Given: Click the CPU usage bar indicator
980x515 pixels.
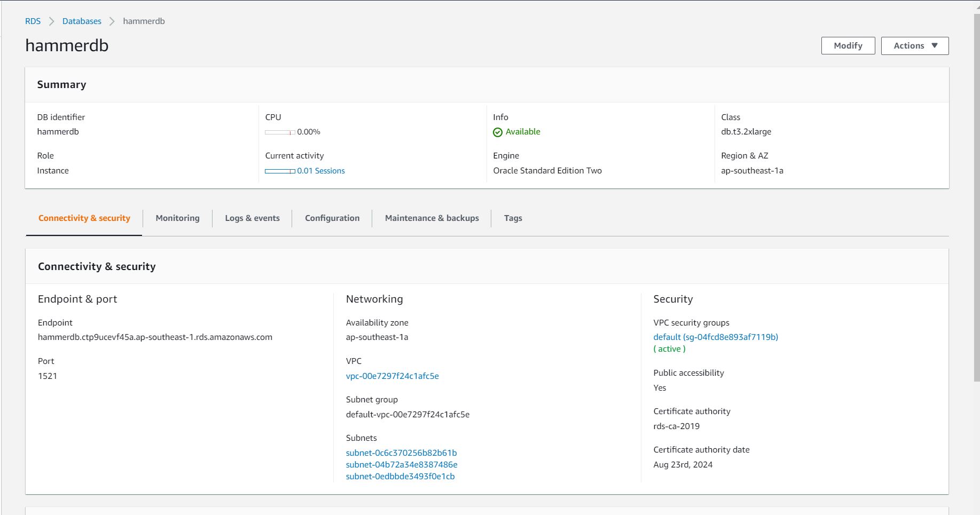Looking at the screenshot, I should (280, 132).
